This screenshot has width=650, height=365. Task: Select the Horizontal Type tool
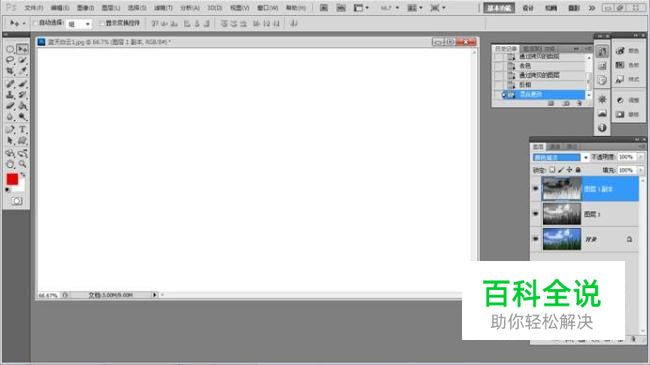[x=22, y=129]
